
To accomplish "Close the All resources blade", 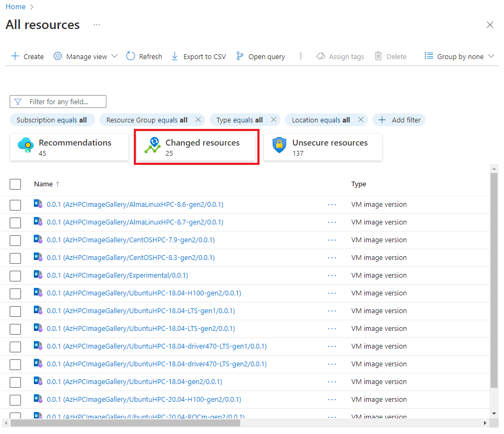I will 490,25.
